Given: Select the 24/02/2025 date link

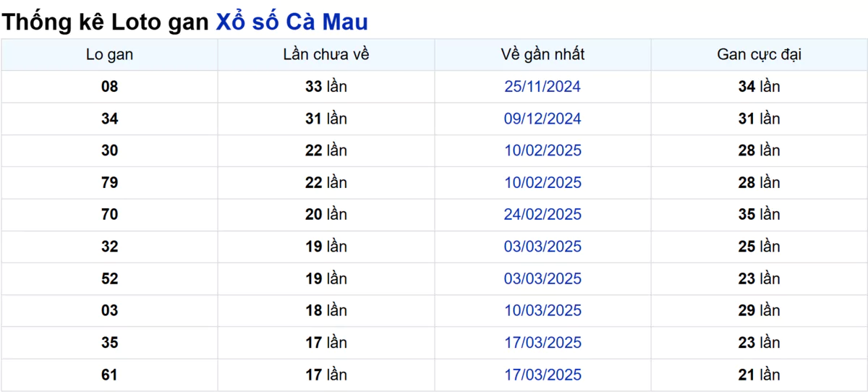Looking at the screenshot, I should tap(542, 215).
